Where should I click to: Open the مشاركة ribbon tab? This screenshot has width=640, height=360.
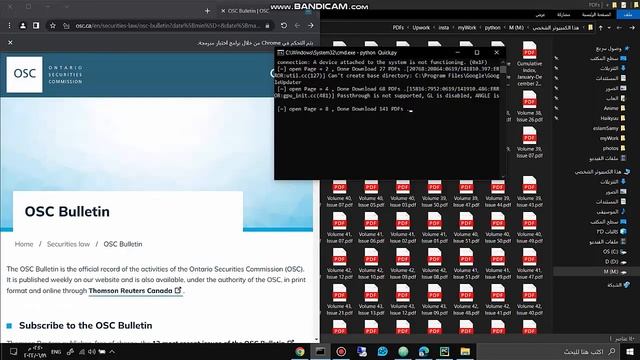(x=563, y=14)
